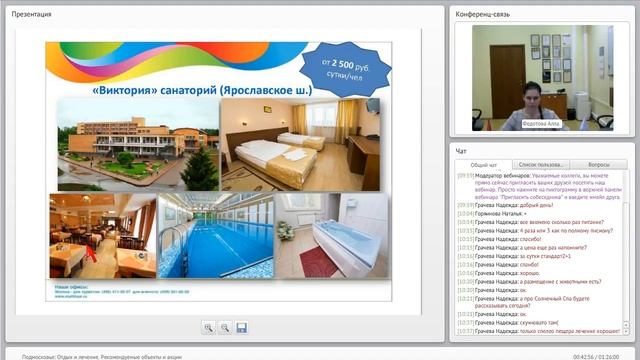Click the Конференц-связь panel title
This screenshot has height=360, width=640.
482,14
